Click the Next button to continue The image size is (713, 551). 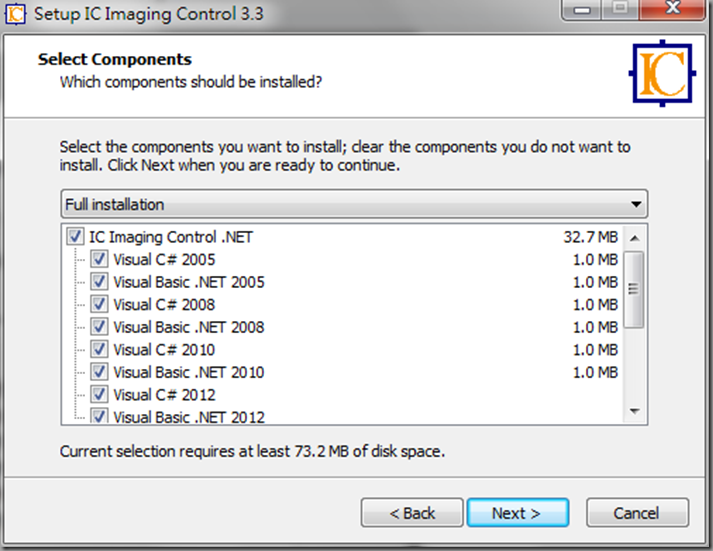517,513
